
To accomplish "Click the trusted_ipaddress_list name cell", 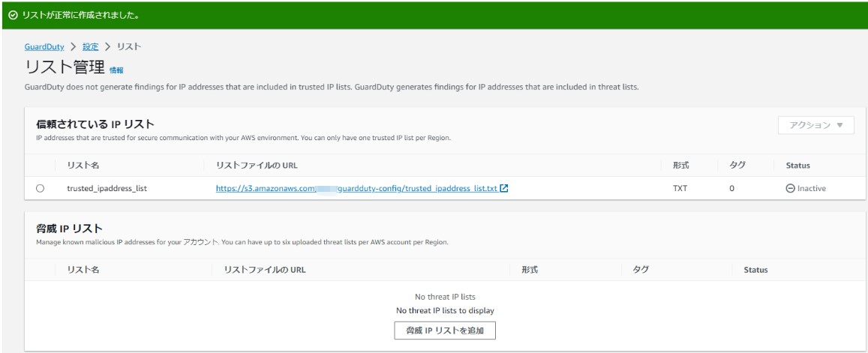I will [107, 189].
